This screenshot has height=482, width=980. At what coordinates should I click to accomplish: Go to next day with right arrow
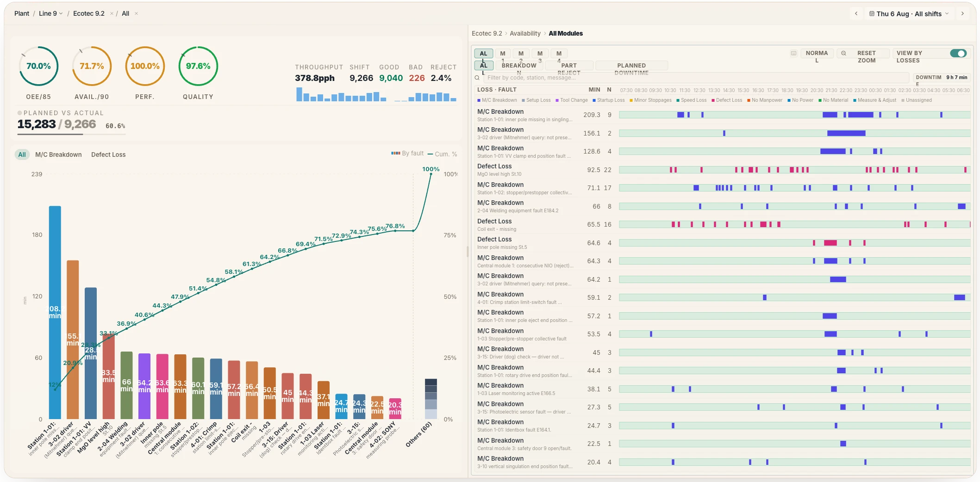point(962,13)
